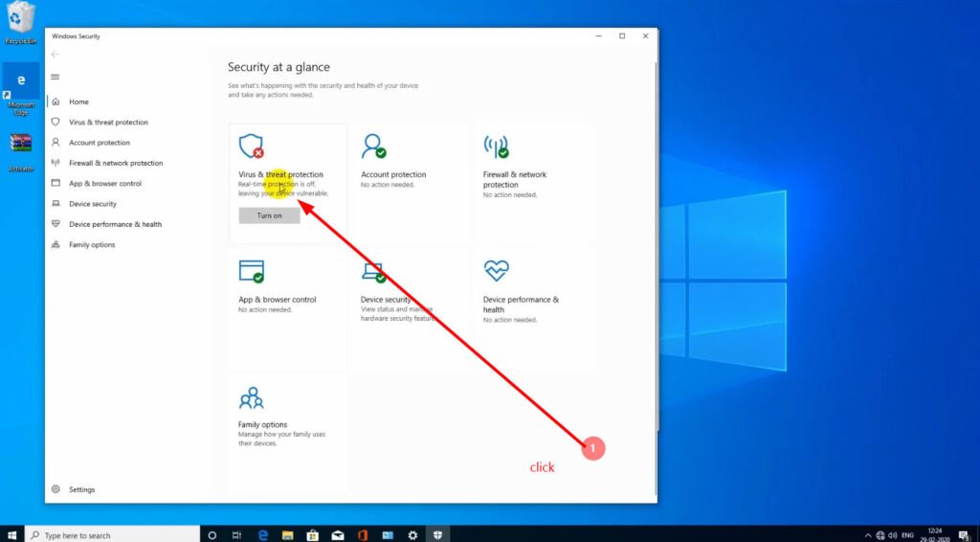
Task: Click the Windows Security shield on taskbar
Action: coord(437,535)
